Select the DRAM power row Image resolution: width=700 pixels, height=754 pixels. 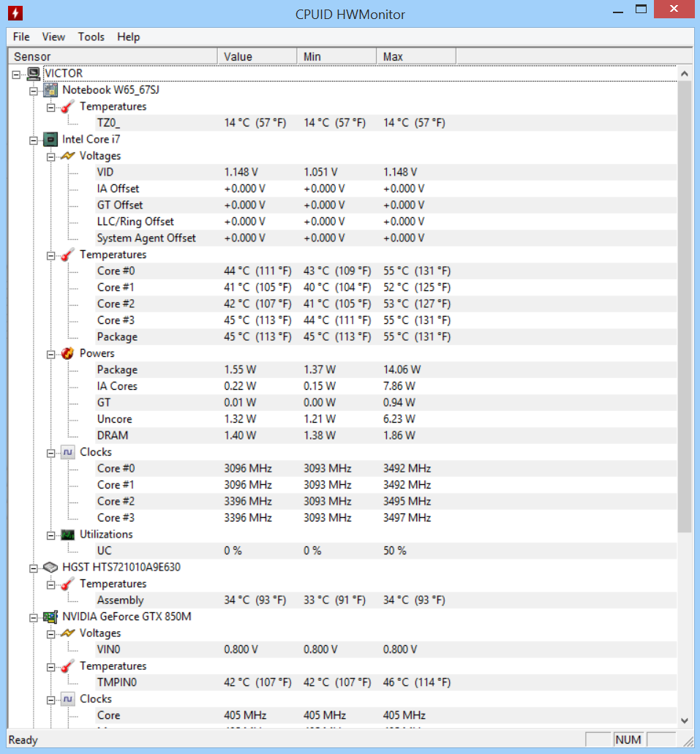coord(385,436)
